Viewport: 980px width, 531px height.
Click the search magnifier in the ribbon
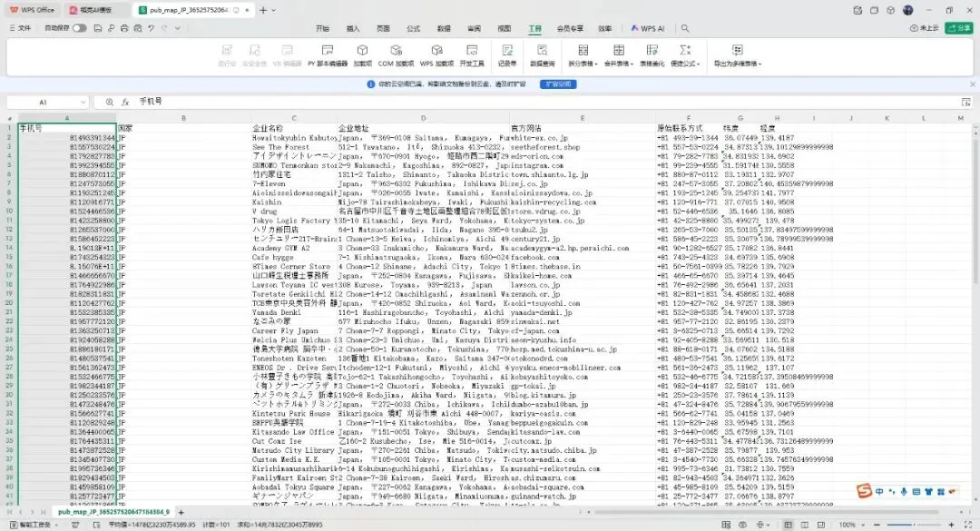coord(683,28)
